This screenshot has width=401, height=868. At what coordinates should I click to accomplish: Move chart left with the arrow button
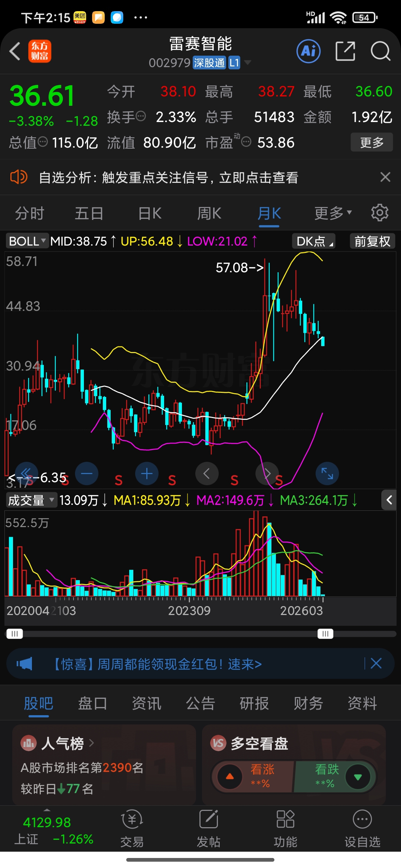[x=207, y=474]
